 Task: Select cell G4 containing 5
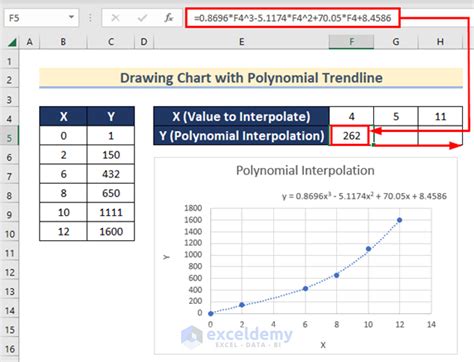396,116
